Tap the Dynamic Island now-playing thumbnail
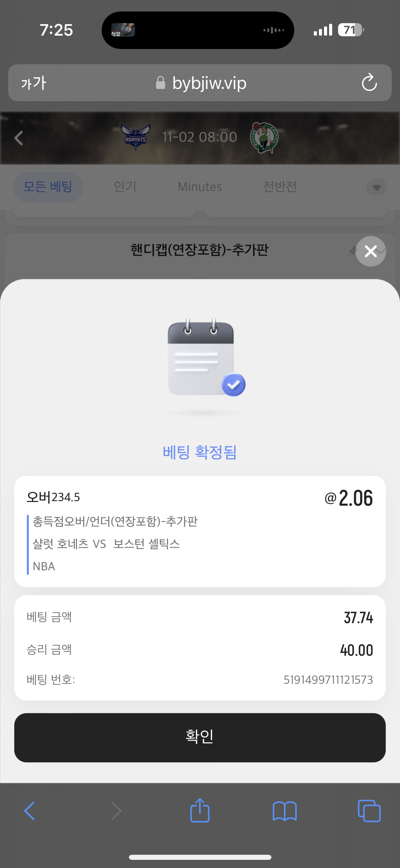 [123, 30]
